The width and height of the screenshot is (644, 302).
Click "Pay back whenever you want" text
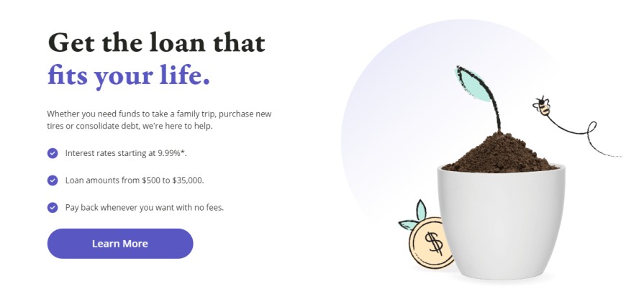(145, 208)
